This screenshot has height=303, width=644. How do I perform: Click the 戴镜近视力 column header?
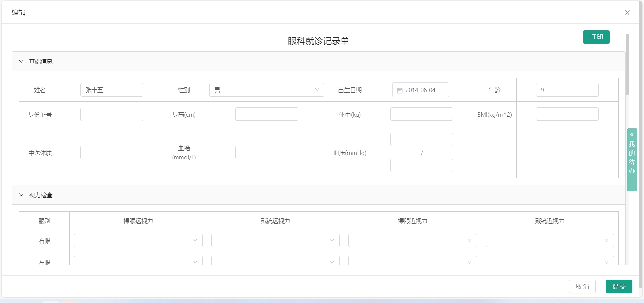tap(550, 221)
